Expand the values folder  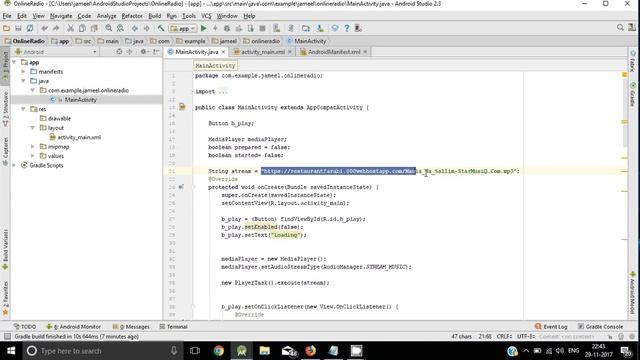(x=33, y=156)
